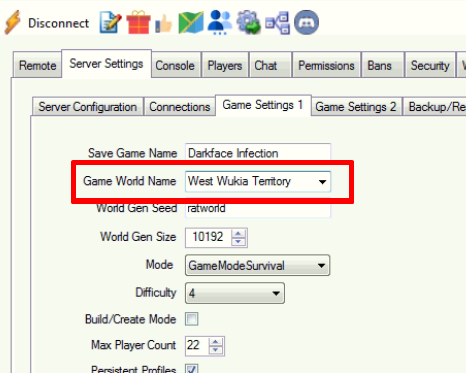This screenshot has width=466, height=373.
Task: Click the network diagram icon
Action: tap(277, 23)
